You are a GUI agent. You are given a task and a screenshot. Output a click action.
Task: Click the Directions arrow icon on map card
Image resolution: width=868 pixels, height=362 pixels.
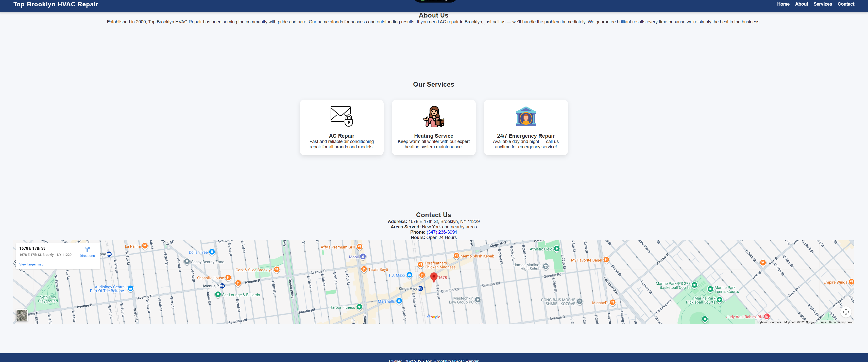[x=87, y=249]
